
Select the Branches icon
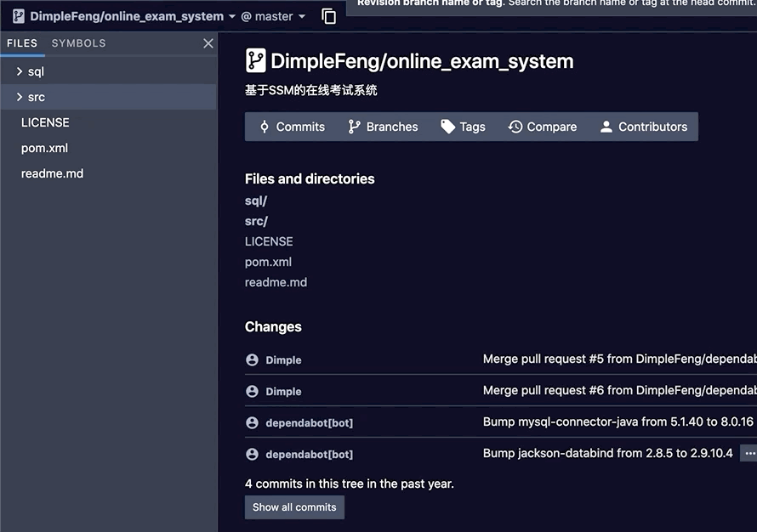pyautogui.click(x=353, y=126)
